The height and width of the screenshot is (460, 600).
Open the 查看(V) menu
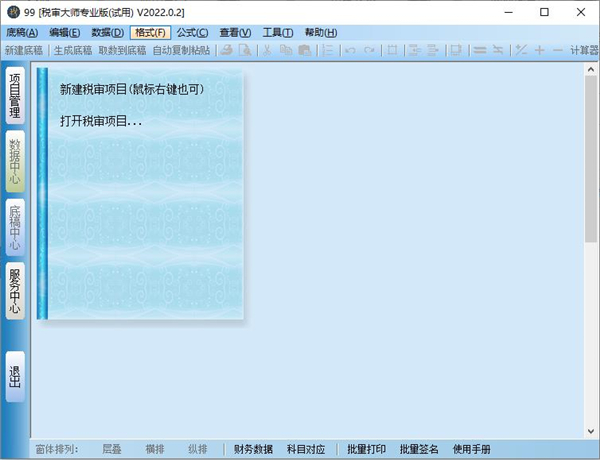235,33
